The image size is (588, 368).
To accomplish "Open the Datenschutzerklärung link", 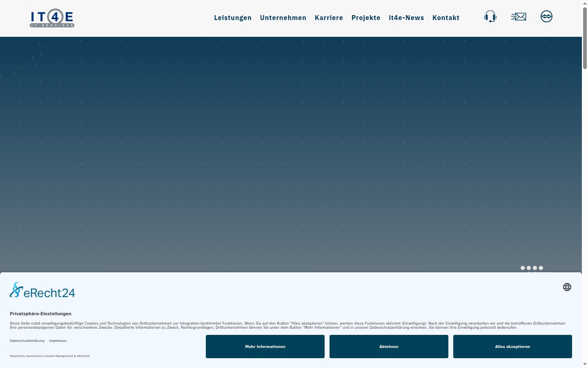I will (27, 341).
